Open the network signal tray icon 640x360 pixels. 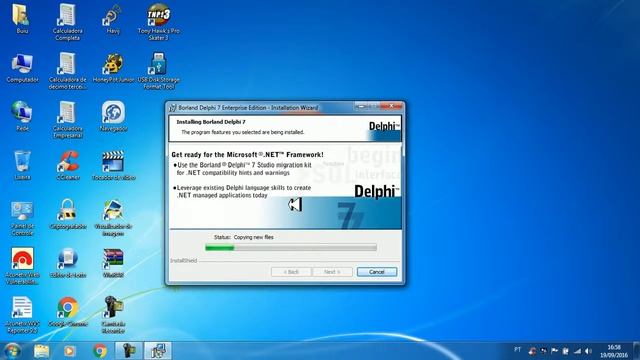[x=577, y=351]
